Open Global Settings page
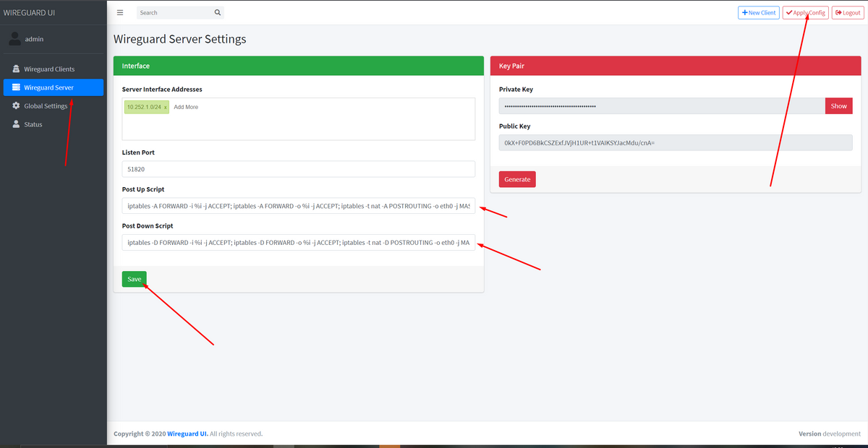 pos(54,106)
